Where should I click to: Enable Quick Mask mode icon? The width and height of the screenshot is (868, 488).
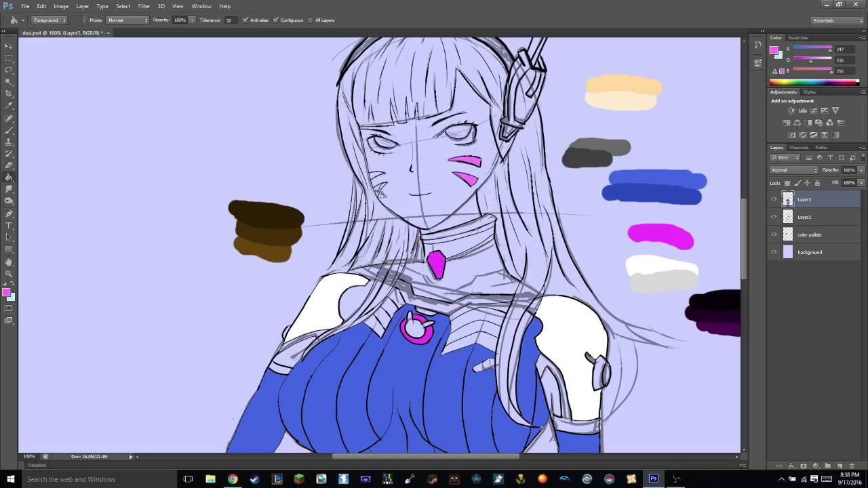point(9,308)
